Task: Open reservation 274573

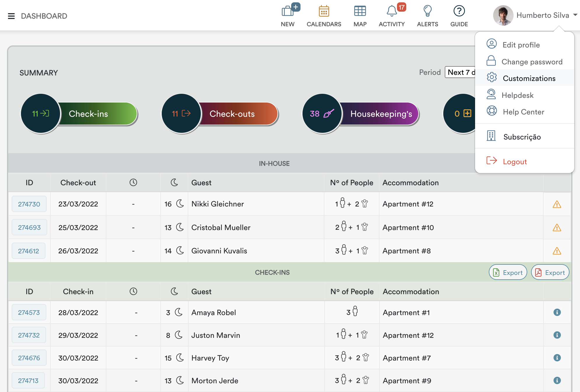Action: [29, 312]
